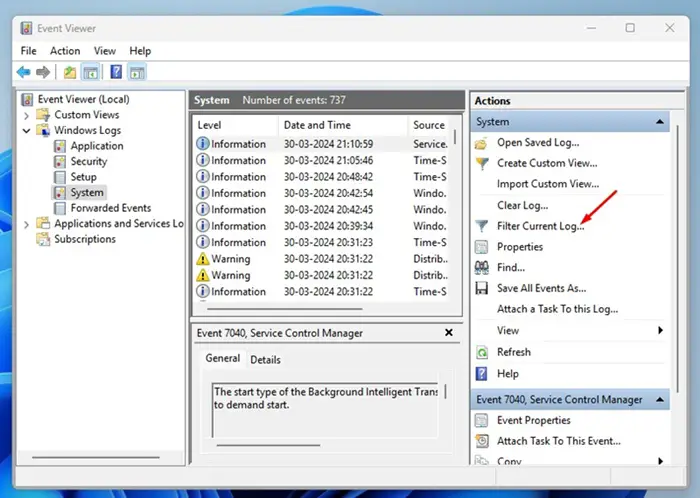Viewport: 700px width, 498px height.
Task: Click the Help question-mark icon in Actions
Action: [x=482, y=374]
